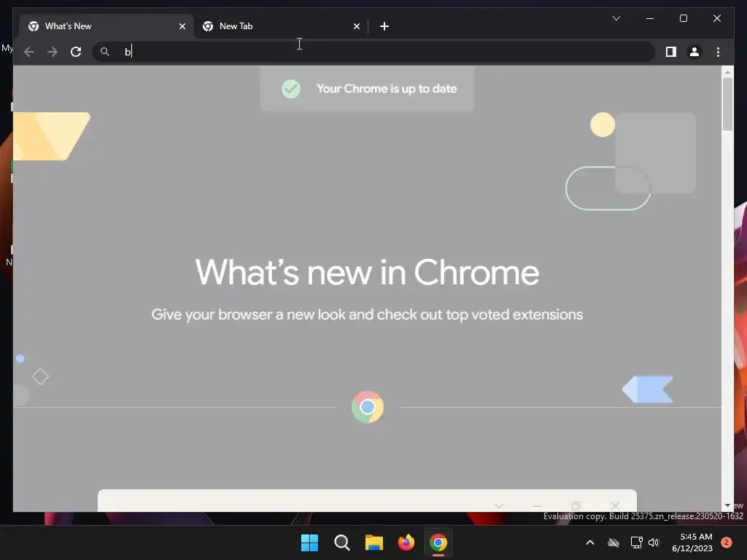Reload the current page

point(76,52)
